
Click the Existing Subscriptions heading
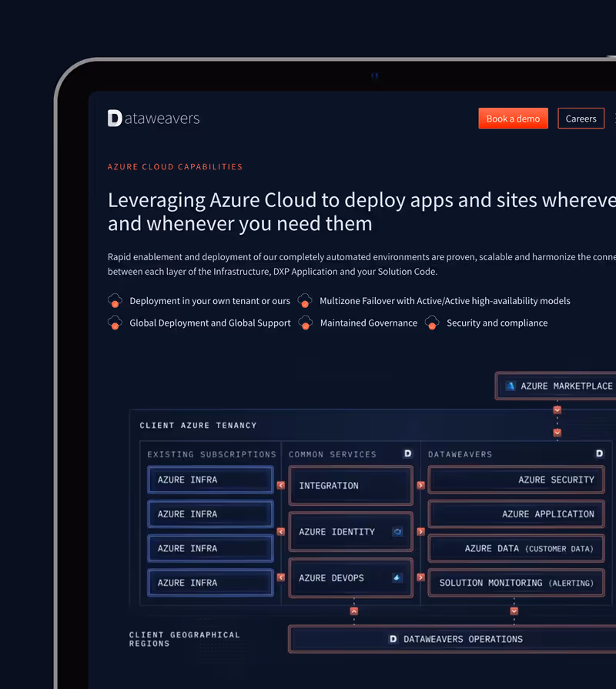click(x=211, y=454)
